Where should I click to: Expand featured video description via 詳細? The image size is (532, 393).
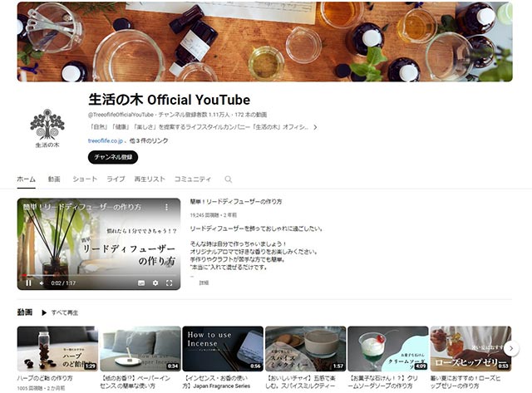point(204,282)
